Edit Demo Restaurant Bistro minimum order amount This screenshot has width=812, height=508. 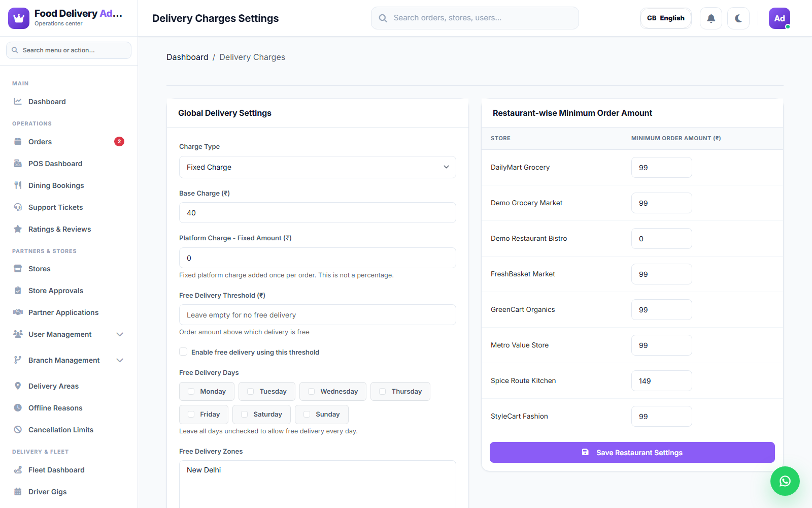click(662, 239)
